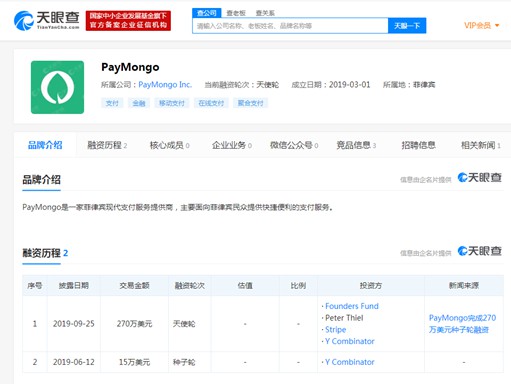Open the PayMongo完成270万美元 news link
This screenshot has width=511, height=384.
pos(462,324)
